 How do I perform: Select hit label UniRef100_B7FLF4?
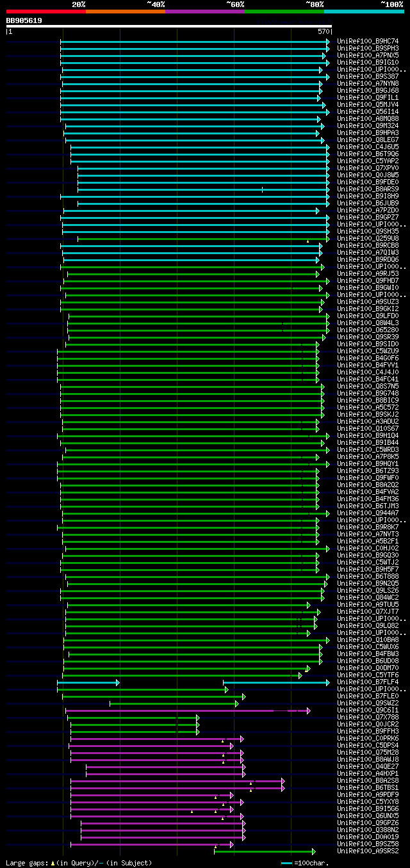pyautogui.click(x=368, y=682)
